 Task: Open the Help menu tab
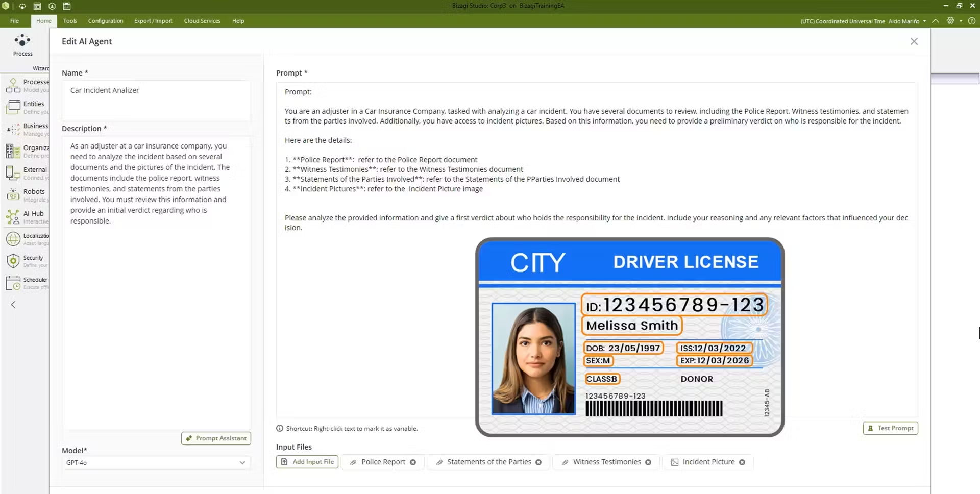click(238, 21)
